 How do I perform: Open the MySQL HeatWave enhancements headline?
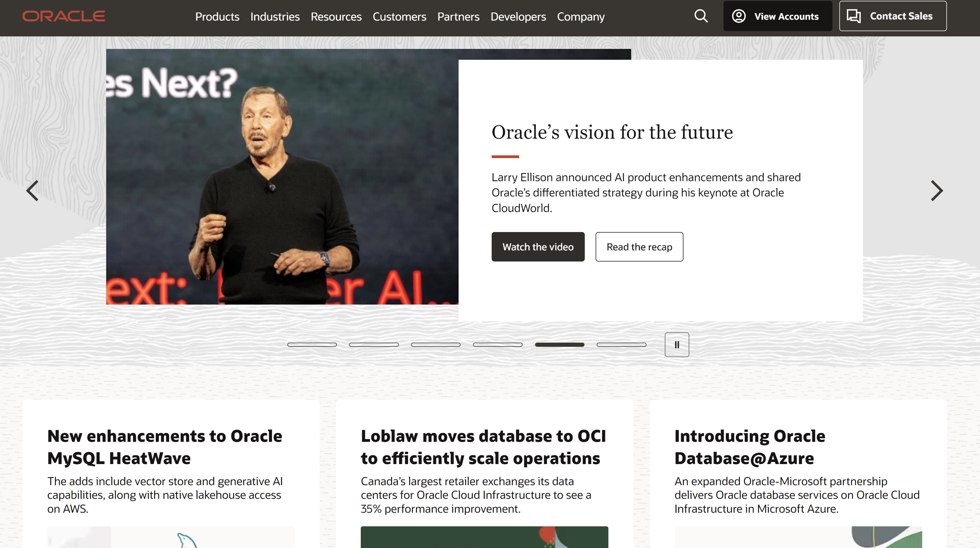(165, 447)
